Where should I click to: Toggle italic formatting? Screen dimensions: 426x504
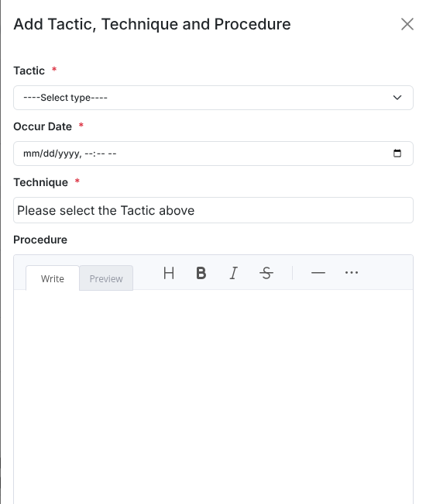tap(234, 273)
